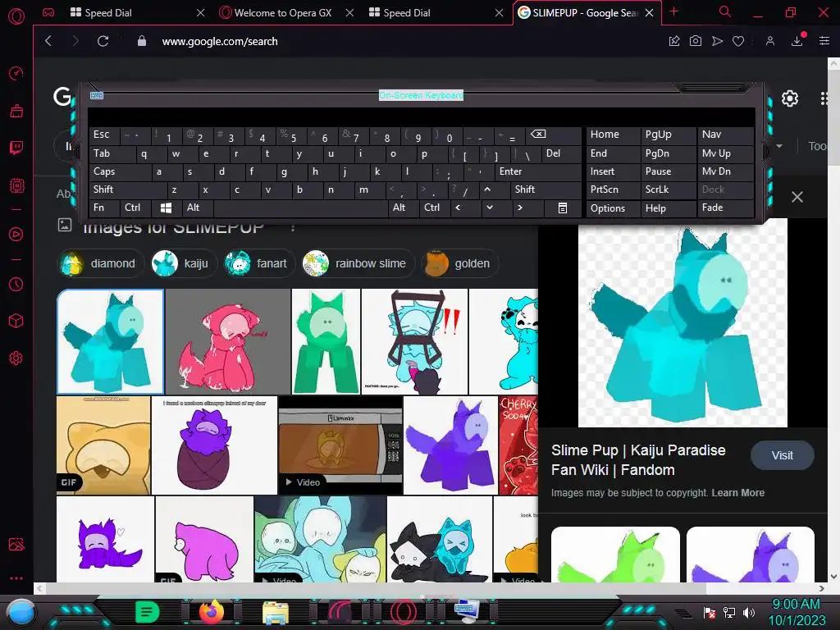Toggle left Ctrl on on-screen keyboard
Screen dimensions: 840x630
tap(135, 208)
